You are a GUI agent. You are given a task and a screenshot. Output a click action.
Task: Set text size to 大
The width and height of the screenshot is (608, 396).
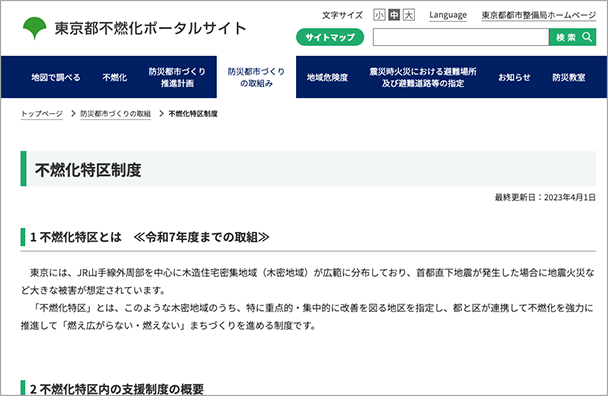click(x=409, y=15)
